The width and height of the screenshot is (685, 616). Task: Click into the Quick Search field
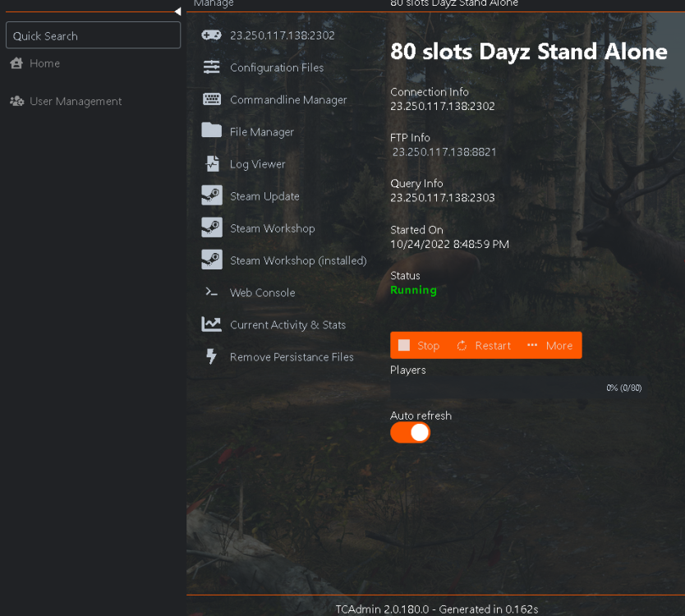tap(93, 35)
